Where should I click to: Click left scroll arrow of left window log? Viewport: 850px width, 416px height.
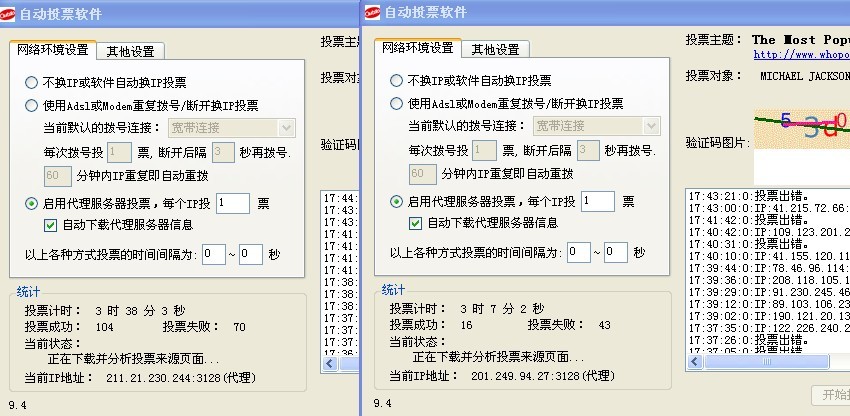point(330,364)
